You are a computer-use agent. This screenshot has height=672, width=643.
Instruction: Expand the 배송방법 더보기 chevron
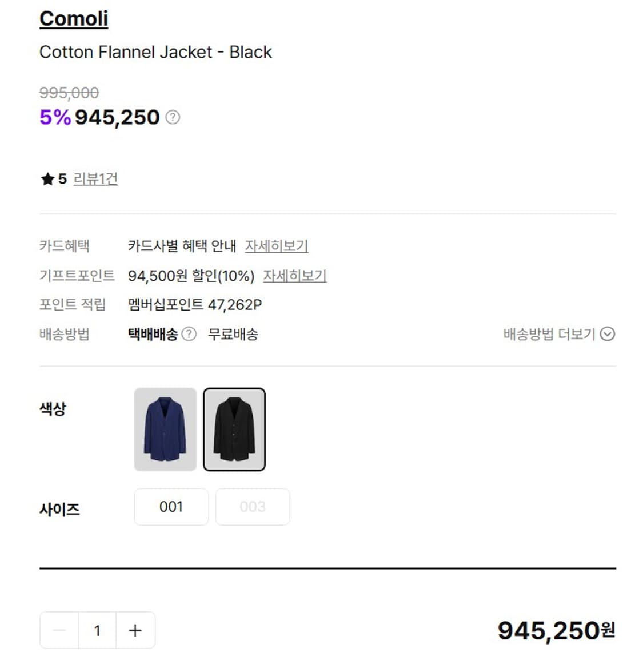(608, 334)
